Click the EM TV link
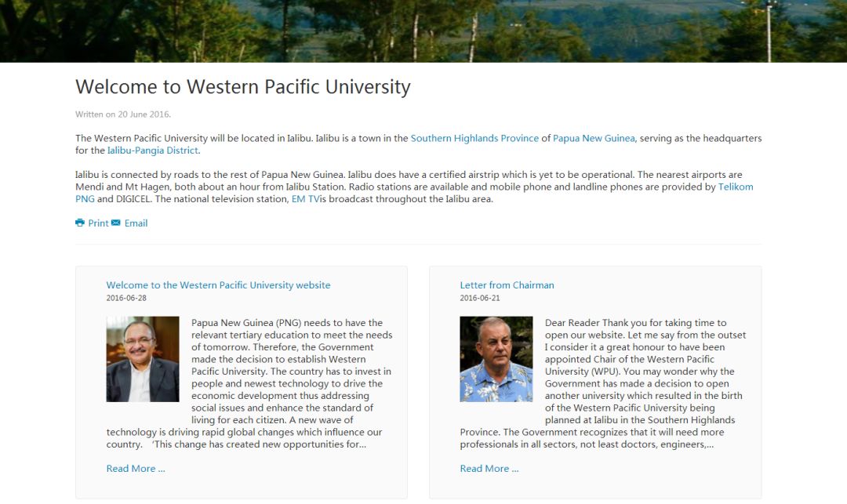The width and height of the screenshot is (847, 504). [305, 199]
